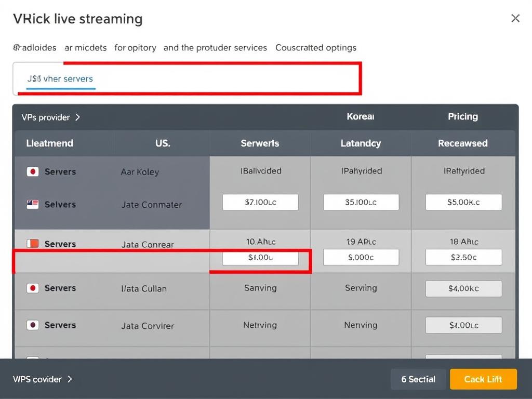Open 'and the protuder services' item
532x399 pixels.
(x=215, y=48)
